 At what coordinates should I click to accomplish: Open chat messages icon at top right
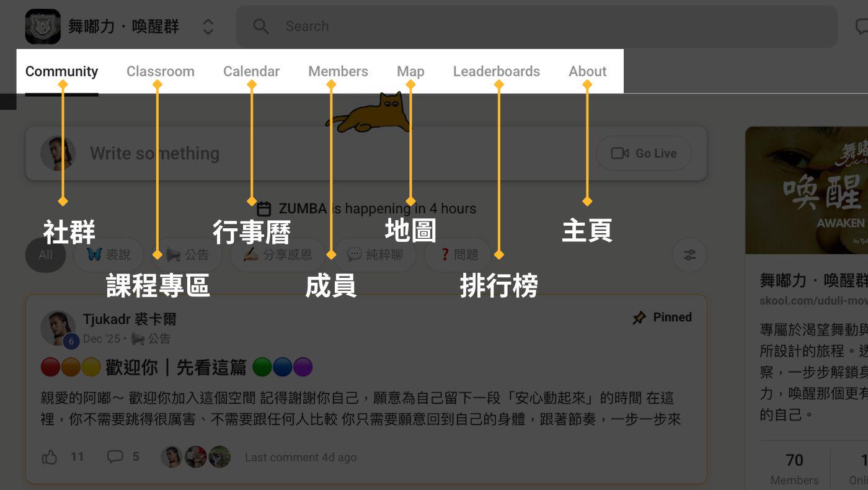[861, 27]
